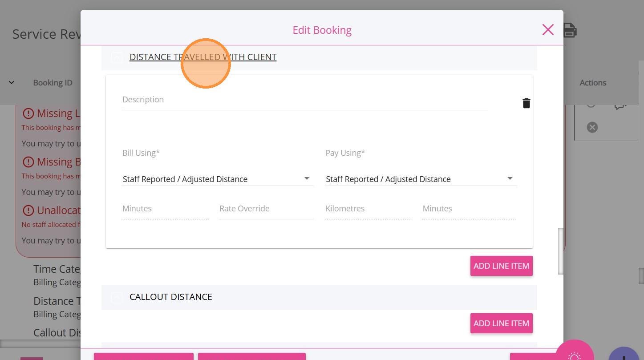
Task: Expand the Callout Distance section toggle
Action: click(x=117, y=297)
